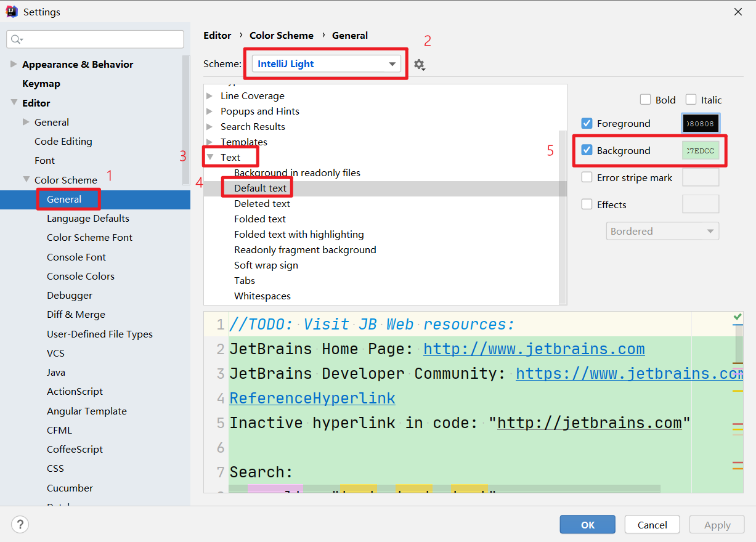Select Background in readonly files

pos(297,173)
